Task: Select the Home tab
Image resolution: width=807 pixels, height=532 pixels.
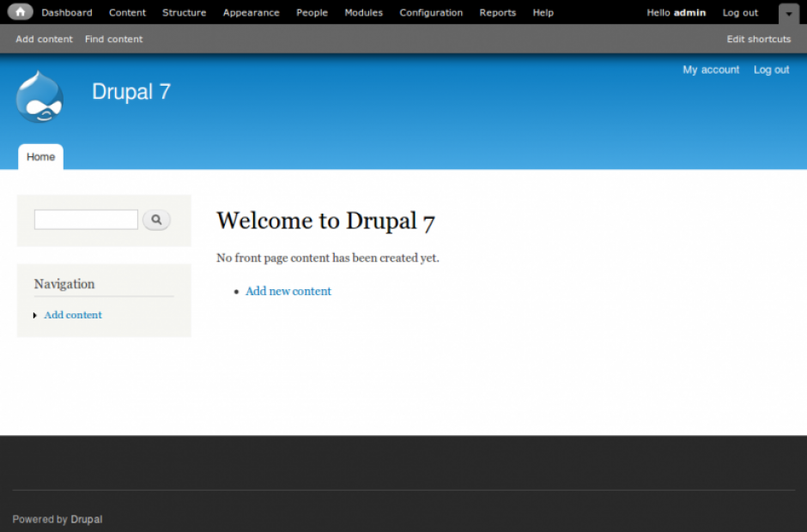Action: 40,157
